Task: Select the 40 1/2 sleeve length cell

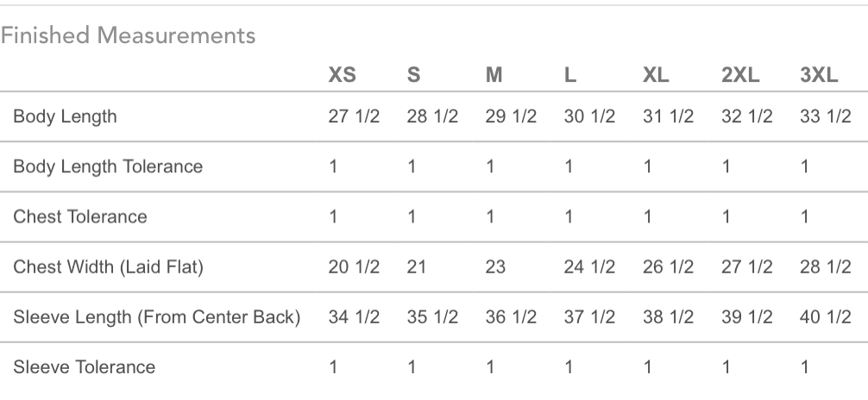Action: point(826,316)
